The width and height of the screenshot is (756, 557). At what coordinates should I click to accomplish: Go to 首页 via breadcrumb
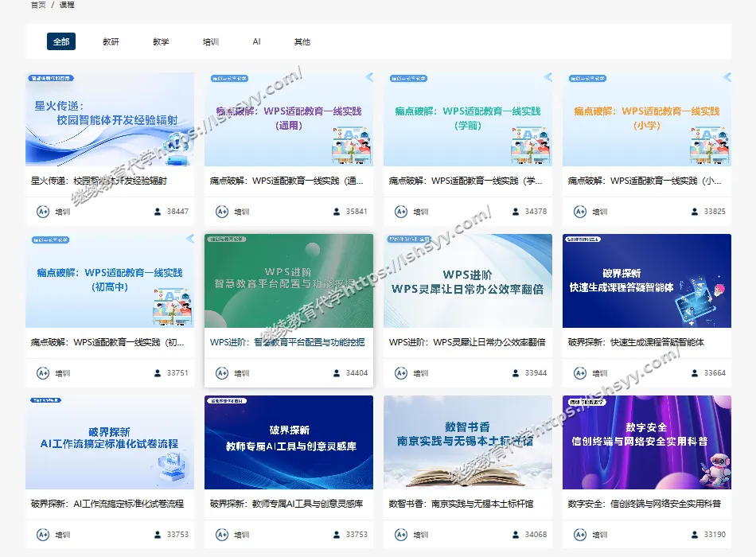(38, 5)
